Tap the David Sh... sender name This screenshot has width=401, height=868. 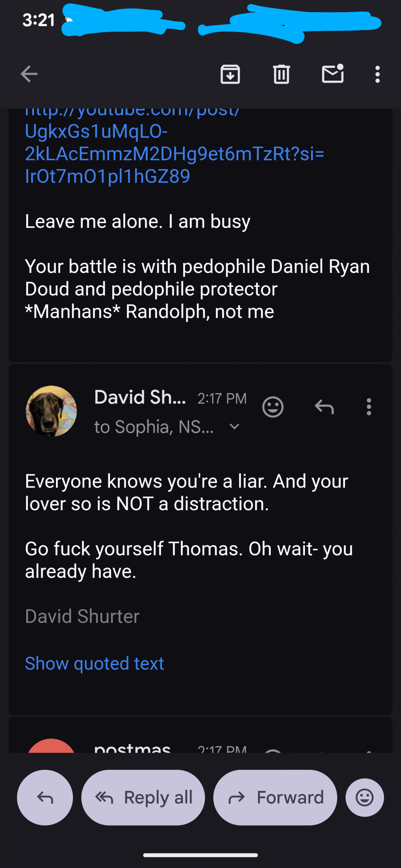coord(140,397)
